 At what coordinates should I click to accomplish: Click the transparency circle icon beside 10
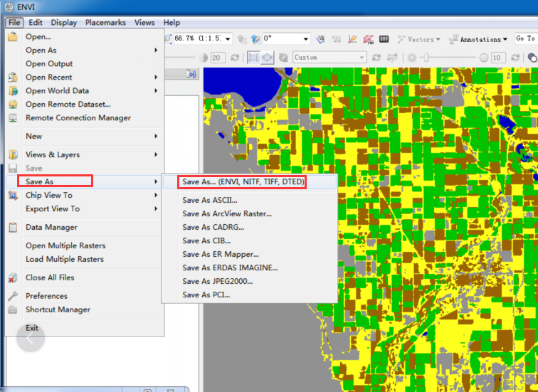484,58
